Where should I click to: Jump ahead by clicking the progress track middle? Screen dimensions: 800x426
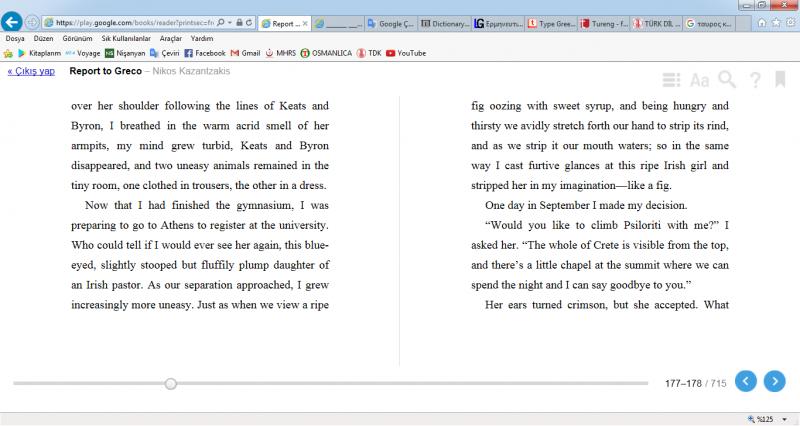[x=331, y=383]
